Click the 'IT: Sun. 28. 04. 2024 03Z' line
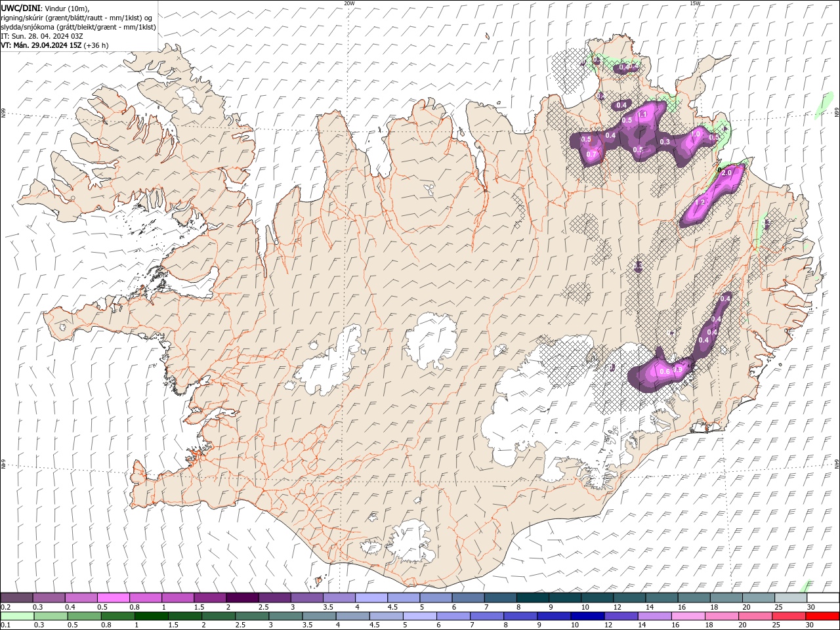The height and width of the screenshot is (630, 840). 42,36
